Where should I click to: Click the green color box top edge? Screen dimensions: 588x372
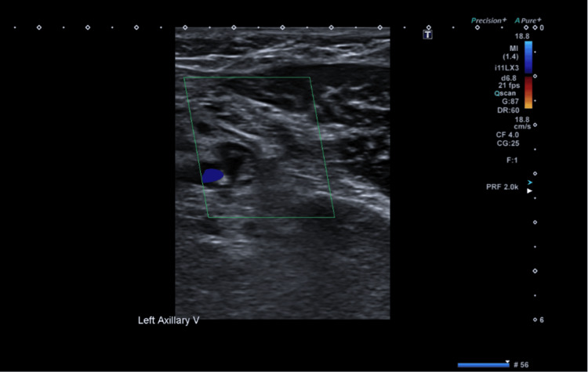[x=247, y=78]
